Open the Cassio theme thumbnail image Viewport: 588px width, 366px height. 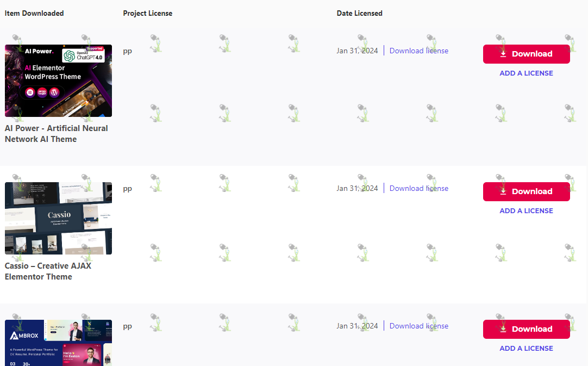(59, 218)
